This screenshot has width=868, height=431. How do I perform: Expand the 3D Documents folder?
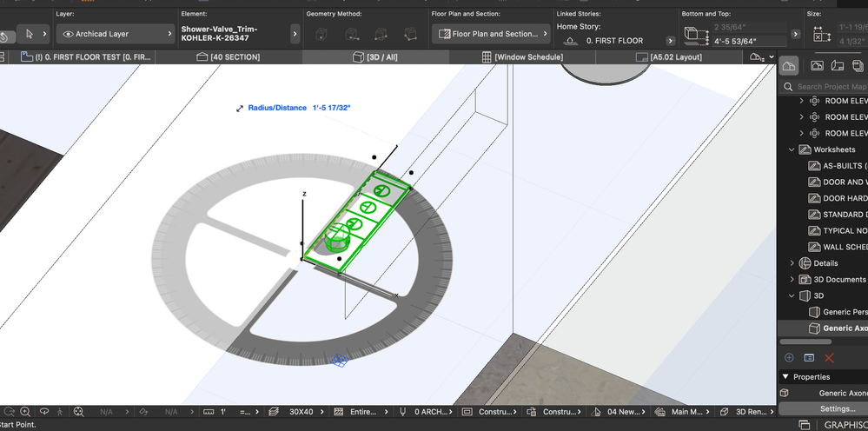(x=792, y=280)
